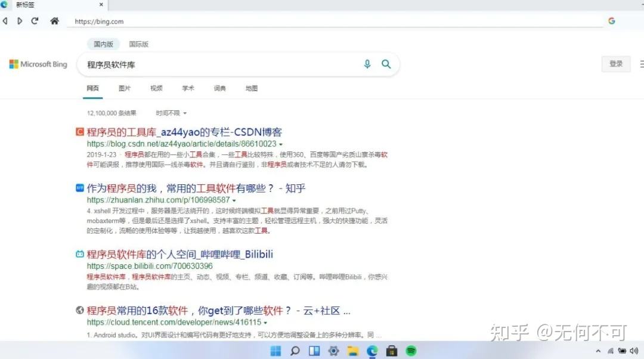Switch to 国内版 search
The width and height of the screenshot is (644, 359).
pyautogui.click(x=103, y=44)
